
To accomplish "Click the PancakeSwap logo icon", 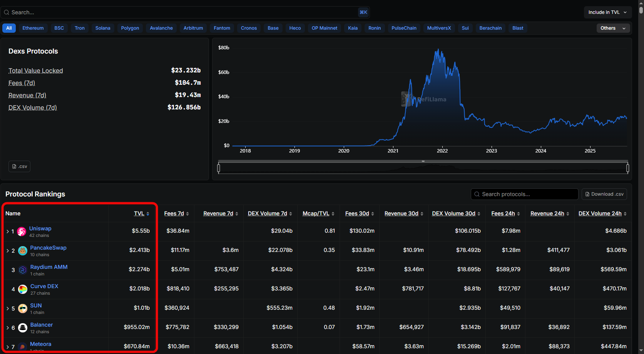I will point(23,251).
